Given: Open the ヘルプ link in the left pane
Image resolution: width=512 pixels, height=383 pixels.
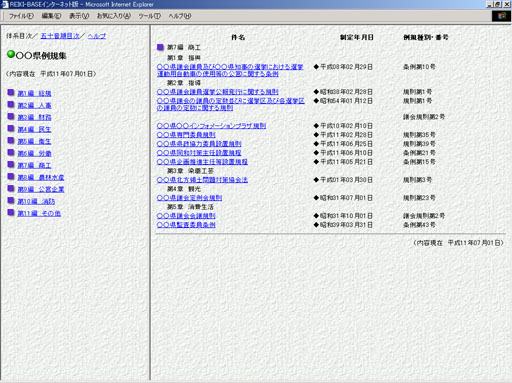Looking at the screenshot, I should coord(97,36).
